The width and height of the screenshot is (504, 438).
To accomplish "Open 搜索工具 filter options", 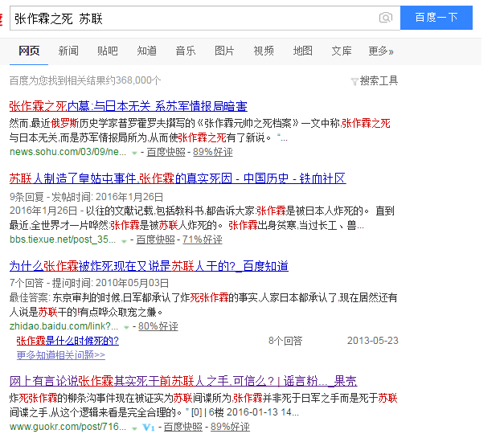I will coord(379,80).
